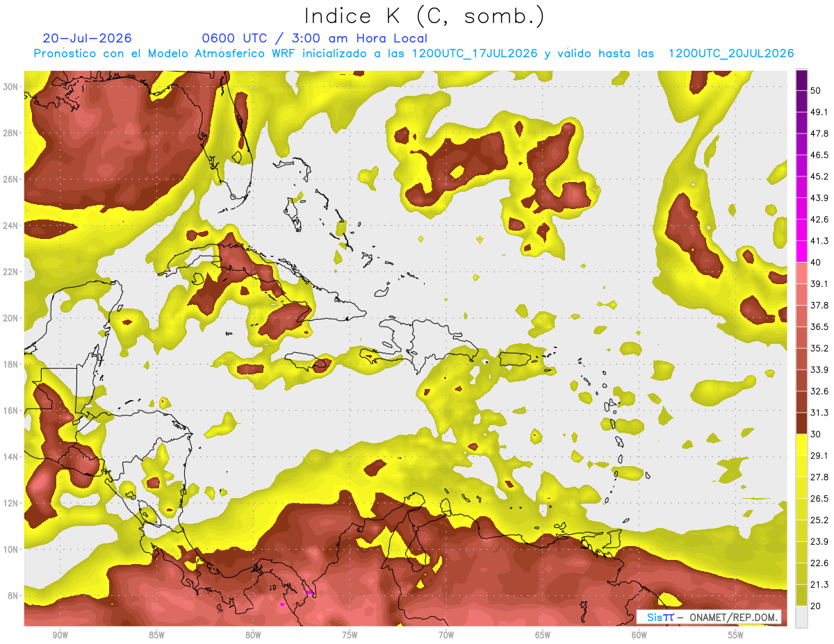This screenshot has height=644, width=834.
Task: Click color scale value '36.5'
Action: point(819,327)
